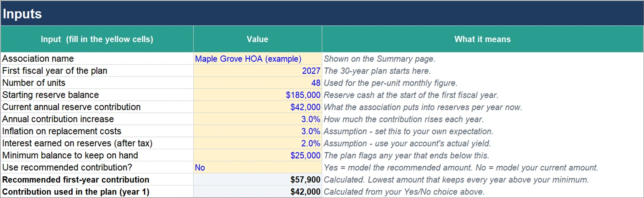
Task: Click the 'Inputs' title banner
Action: 322,13
